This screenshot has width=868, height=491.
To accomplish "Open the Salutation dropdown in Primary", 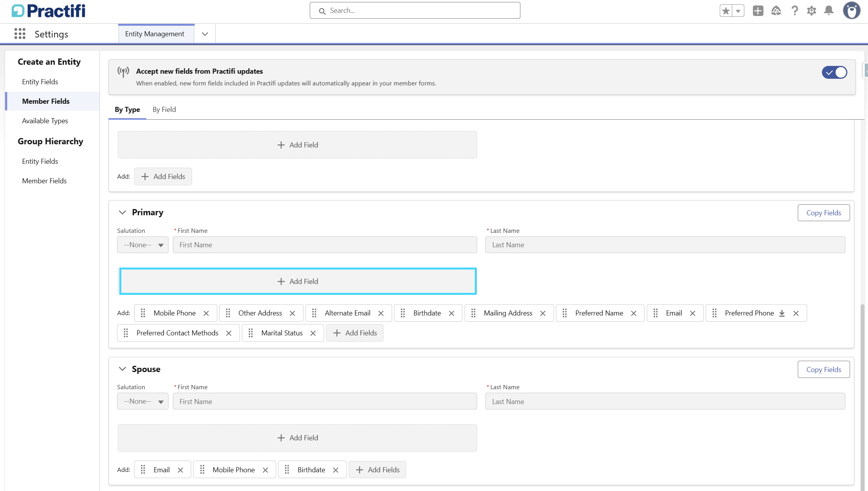I will [143, 245].
